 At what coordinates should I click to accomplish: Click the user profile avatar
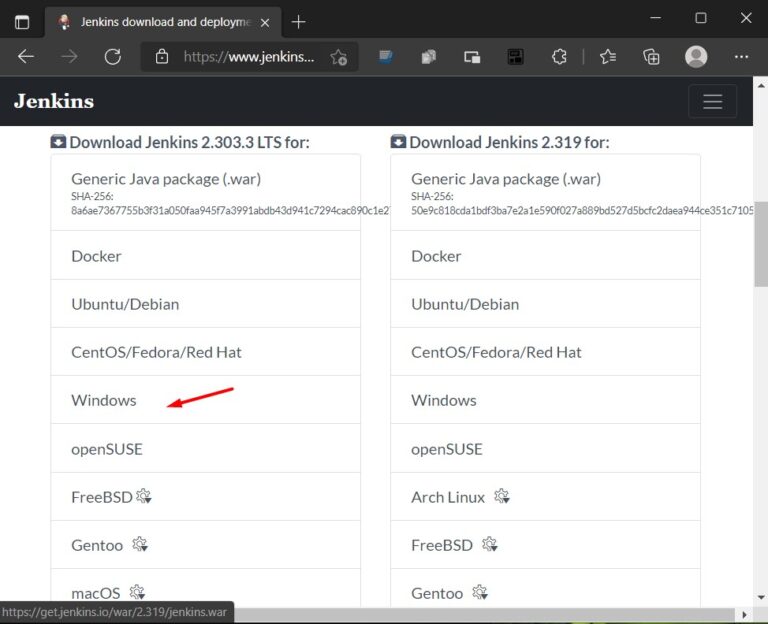point(696,57)
